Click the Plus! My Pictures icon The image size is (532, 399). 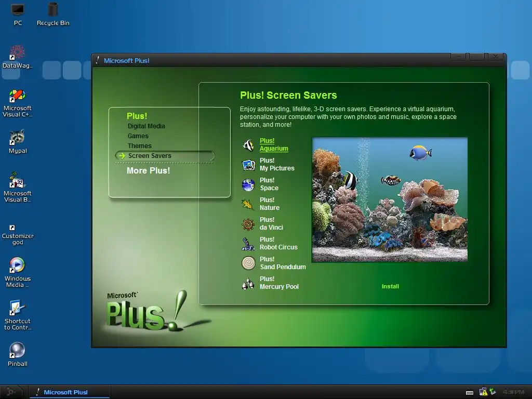click(248, 165)
